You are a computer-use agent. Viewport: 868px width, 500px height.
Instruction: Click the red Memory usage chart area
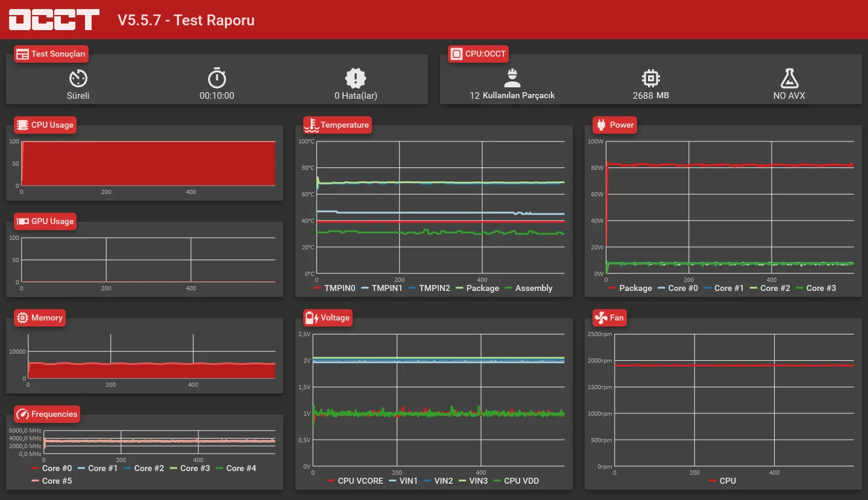[151, 370]
